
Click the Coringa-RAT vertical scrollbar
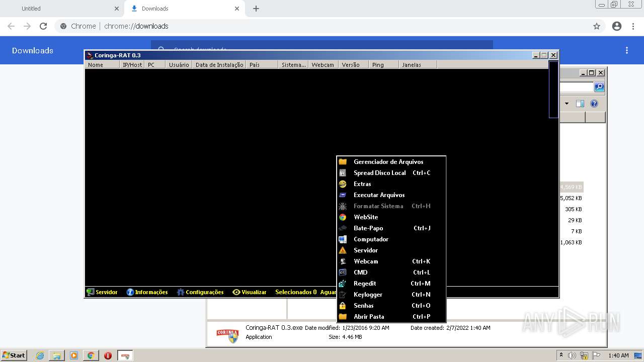point(553,89)
